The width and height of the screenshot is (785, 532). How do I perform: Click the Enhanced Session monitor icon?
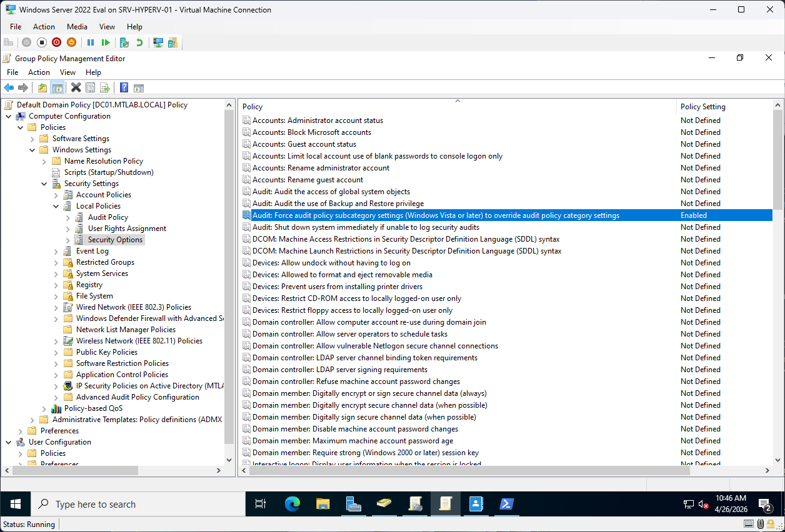click(x=158, y=42)
